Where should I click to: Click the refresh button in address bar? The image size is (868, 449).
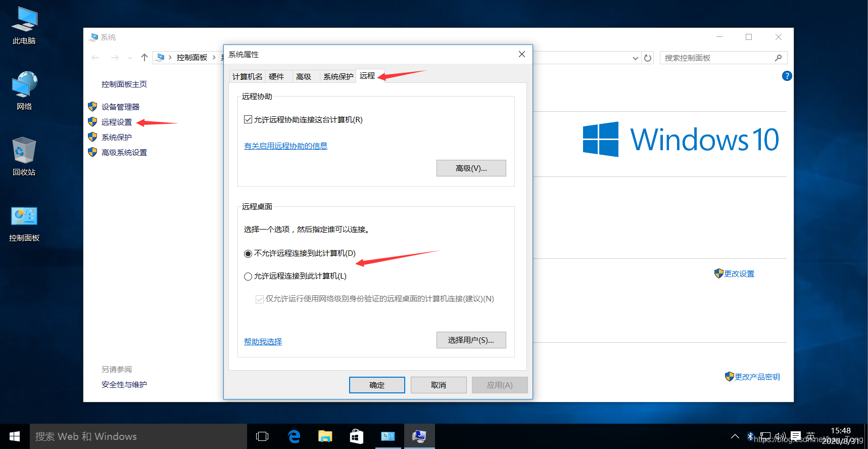pyautogui.click(x=648, y=58)
